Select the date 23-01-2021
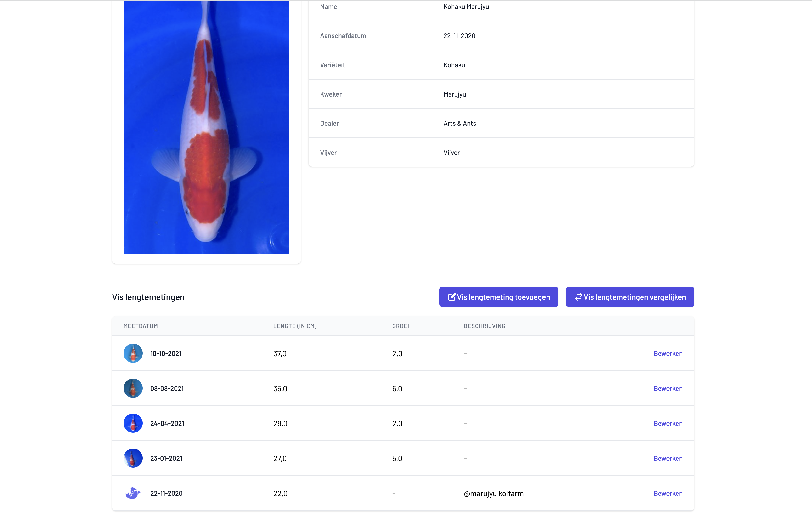 pos(166,459)
